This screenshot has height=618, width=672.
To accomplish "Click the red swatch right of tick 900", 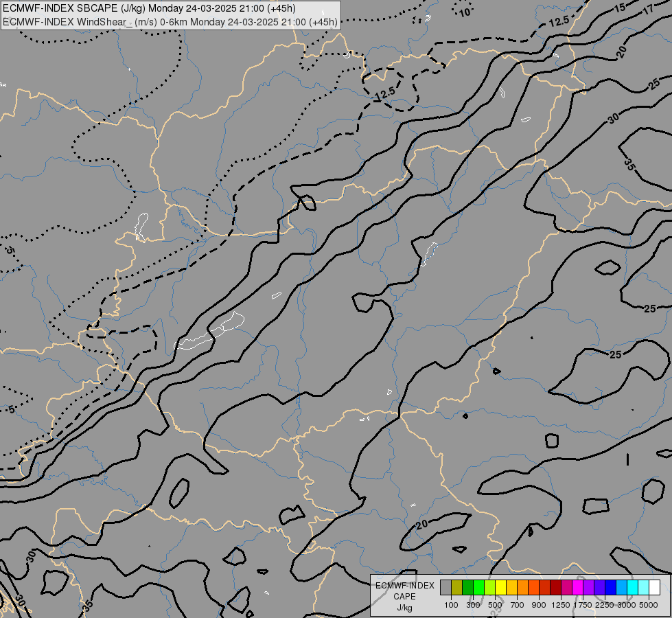I will coord(545,588).
